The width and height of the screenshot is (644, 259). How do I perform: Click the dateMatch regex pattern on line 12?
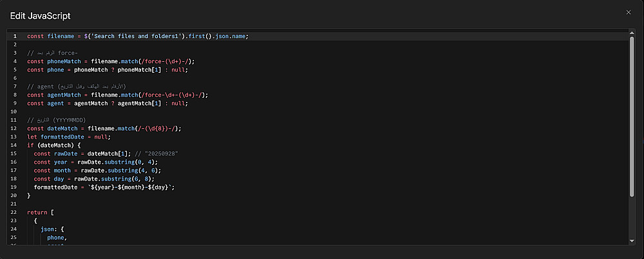[156, 128]
